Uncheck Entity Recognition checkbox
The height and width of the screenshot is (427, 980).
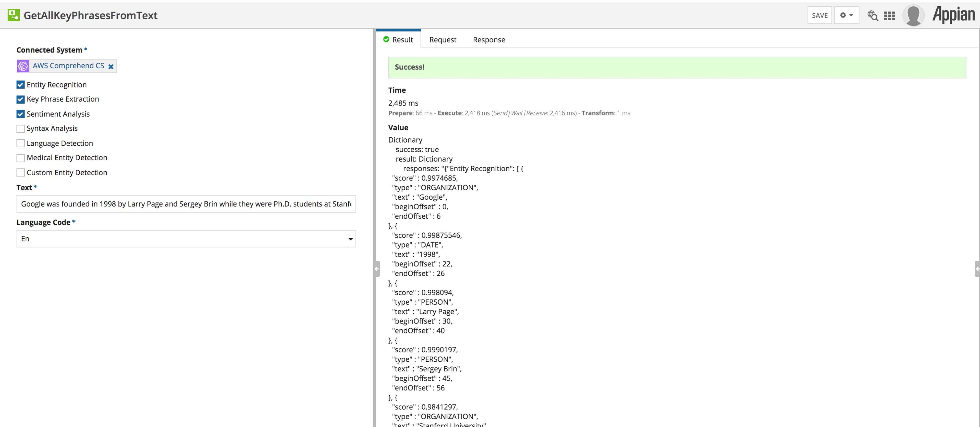pyautogui.click(x=20, y=85)
